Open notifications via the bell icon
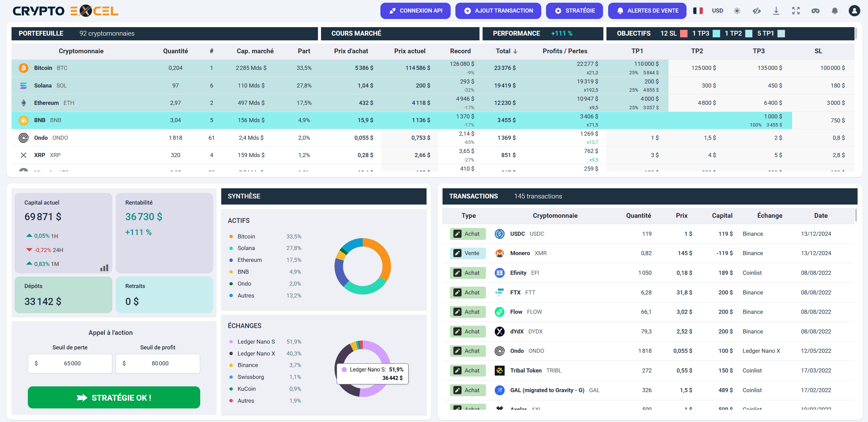 click(835, 11)
